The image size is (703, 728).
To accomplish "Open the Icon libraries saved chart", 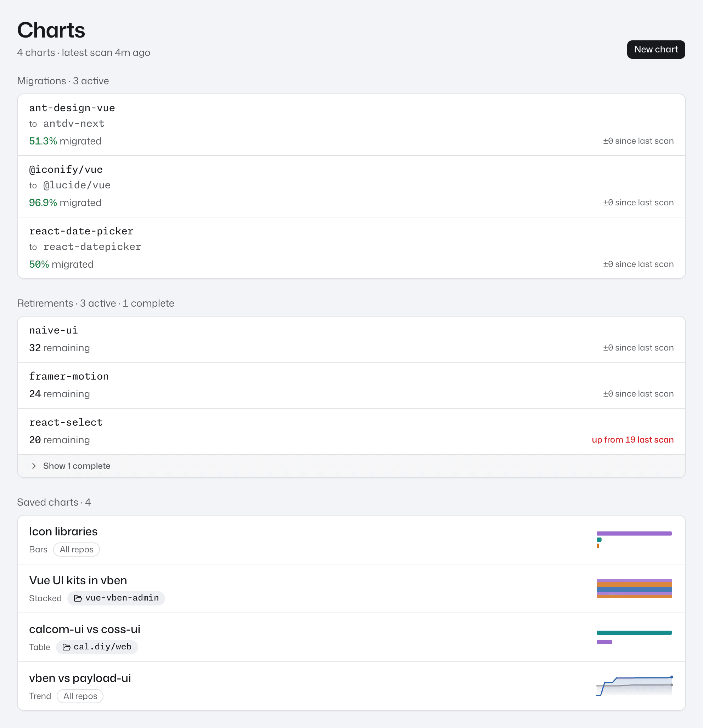I will [x=351, y=540].
